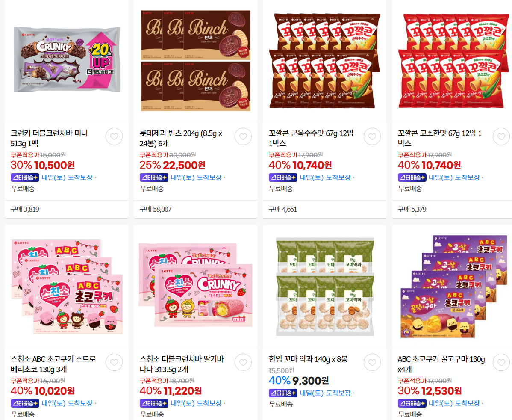Add 꼬깔콘 고소한맛 to wishlist with heart
The width and height of the screenshot is (512, 420).
point(501,136)
